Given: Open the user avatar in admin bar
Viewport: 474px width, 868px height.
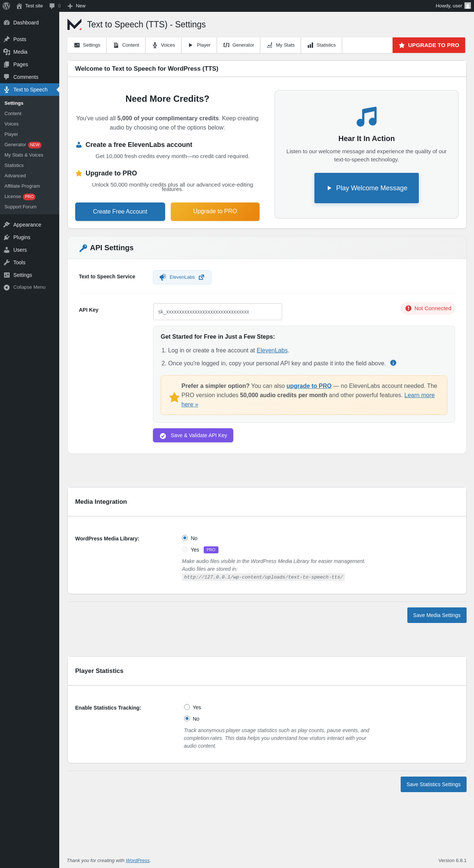Looking at the screenshot, I should [x=468, y=6].
